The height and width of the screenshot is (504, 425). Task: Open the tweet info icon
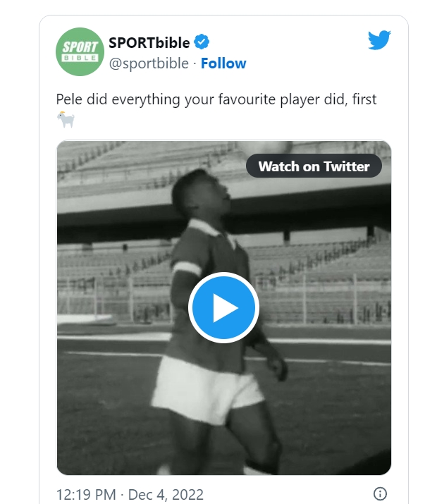tap(380, 493)
